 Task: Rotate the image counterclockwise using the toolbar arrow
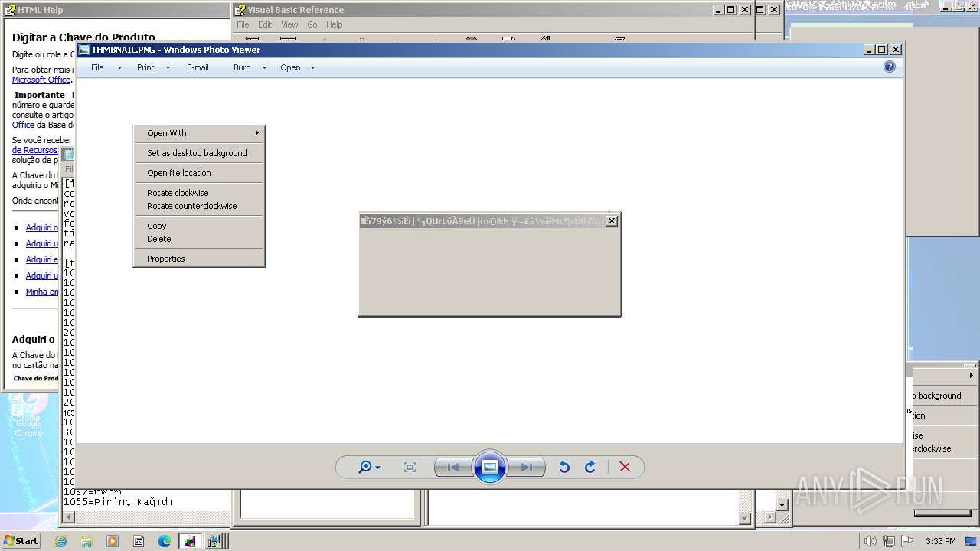(564, 467)
